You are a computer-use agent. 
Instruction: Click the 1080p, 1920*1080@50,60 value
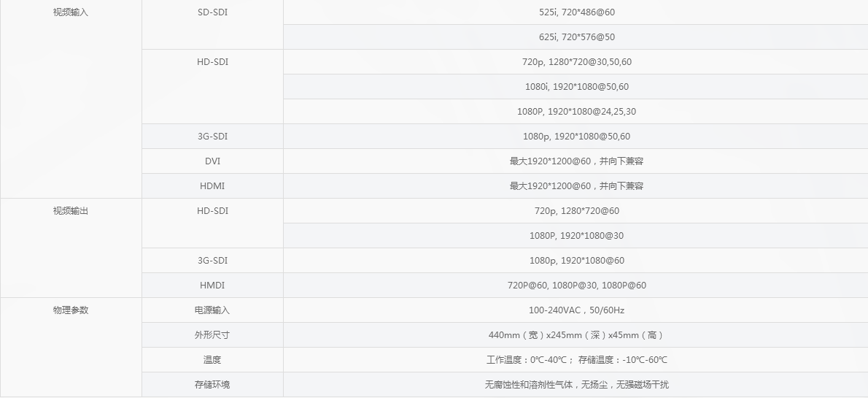click(x=576, y=137)
